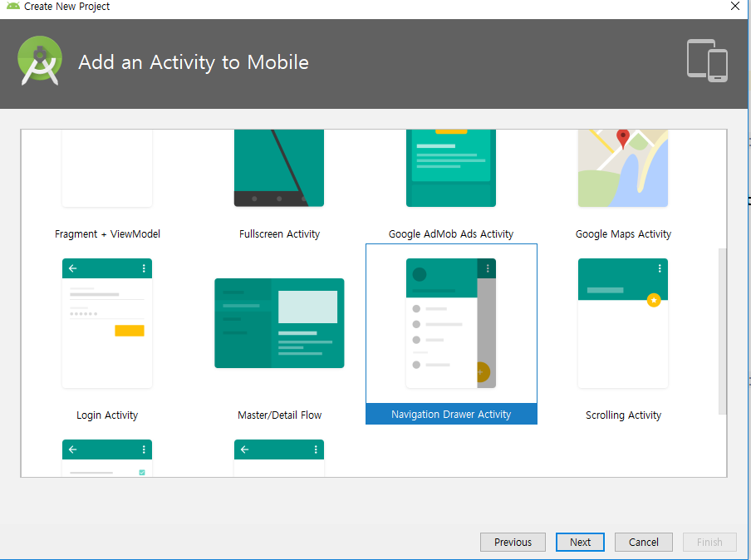Click the Google Maps Activity label
Viewport: 751px width, 560px height.
(623, 233)
